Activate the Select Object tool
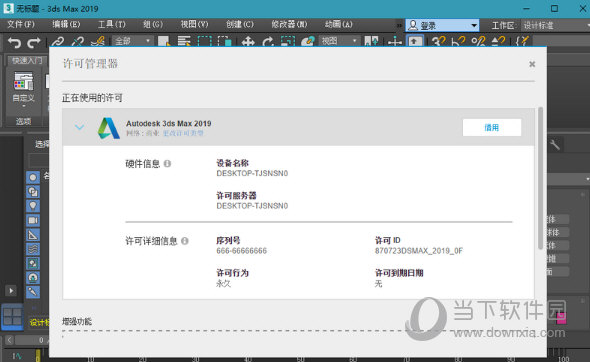Image resolution: width=590 pixels, height=362 pixels. click(x=164, y=41)
